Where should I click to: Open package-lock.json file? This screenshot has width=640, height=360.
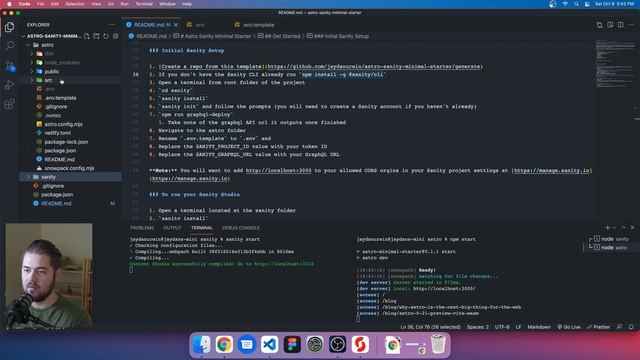(x=66, y=142)
